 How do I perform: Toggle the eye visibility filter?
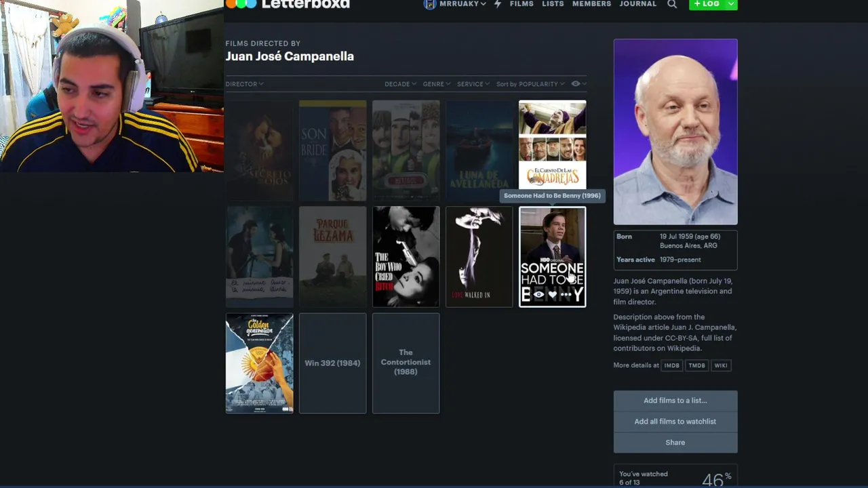tap(576, 84)
